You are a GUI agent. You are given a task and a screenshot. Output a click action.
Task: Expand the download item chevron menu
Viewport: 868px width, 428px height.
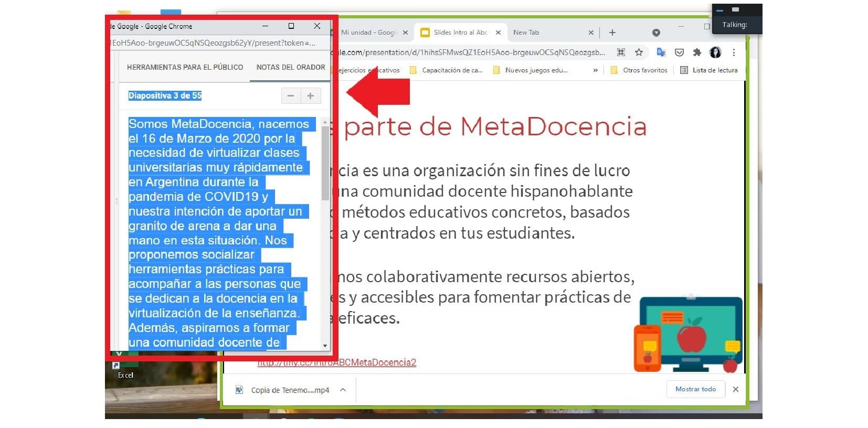[x=343, y=390]
